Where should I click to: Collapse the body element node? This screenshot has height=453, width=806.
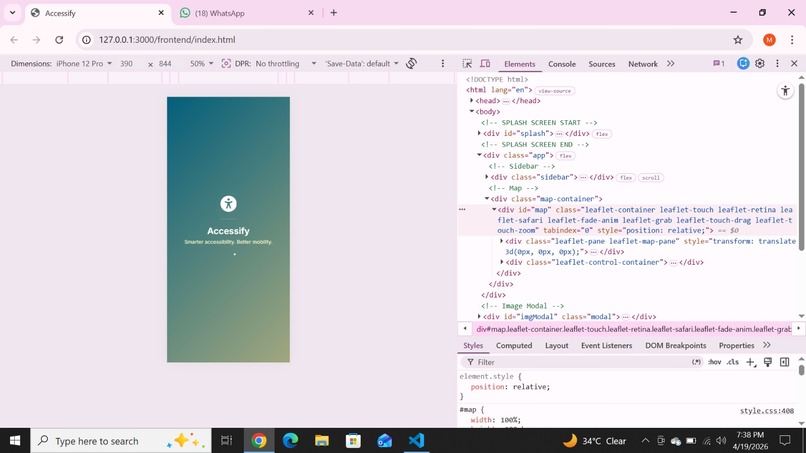click(x=471, y=112)
